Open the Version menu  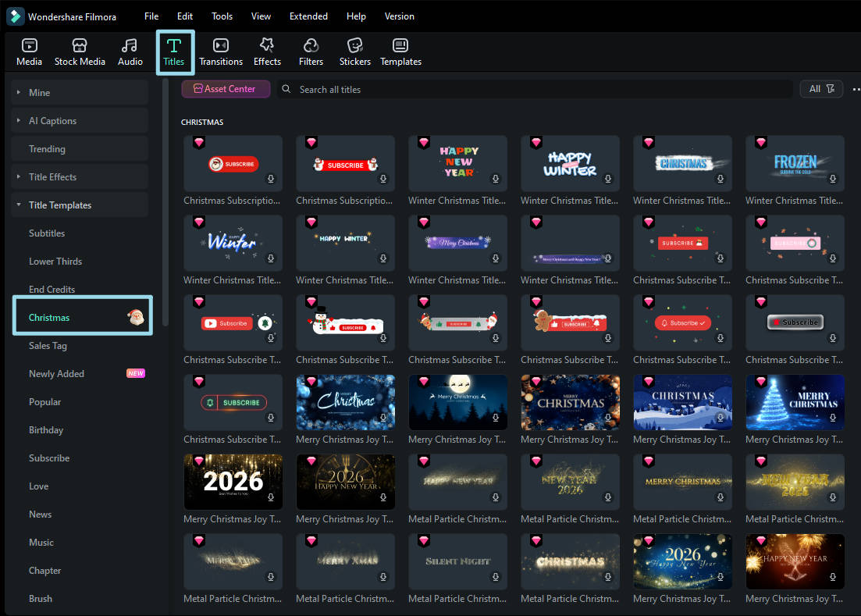pyautogui.click(x=399, y=16)
